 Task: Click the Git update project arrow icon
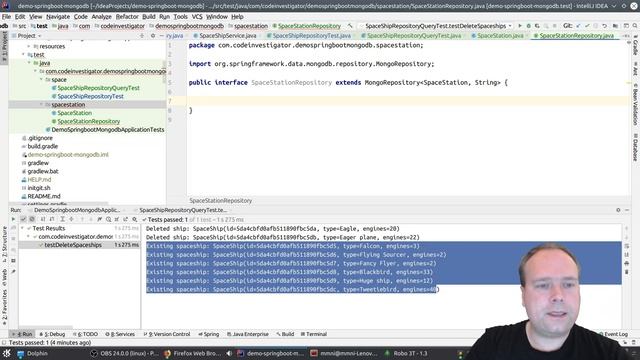(x=578, y=26)
